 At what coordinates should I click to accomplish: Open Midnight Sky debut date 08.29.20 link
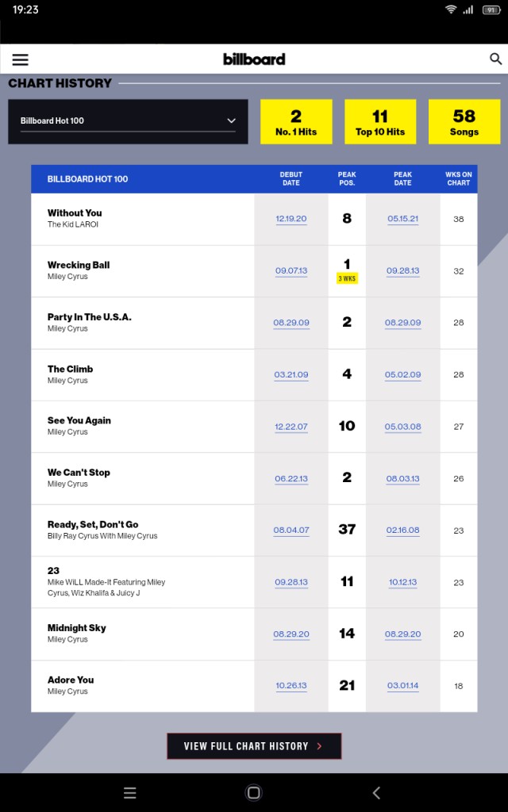tap(291, 634)
